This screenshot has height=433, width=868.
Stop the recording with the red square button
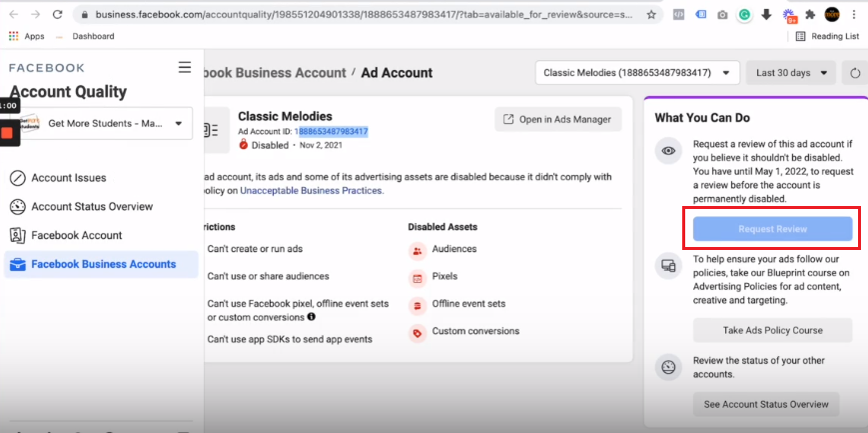(x=7, y=133)
